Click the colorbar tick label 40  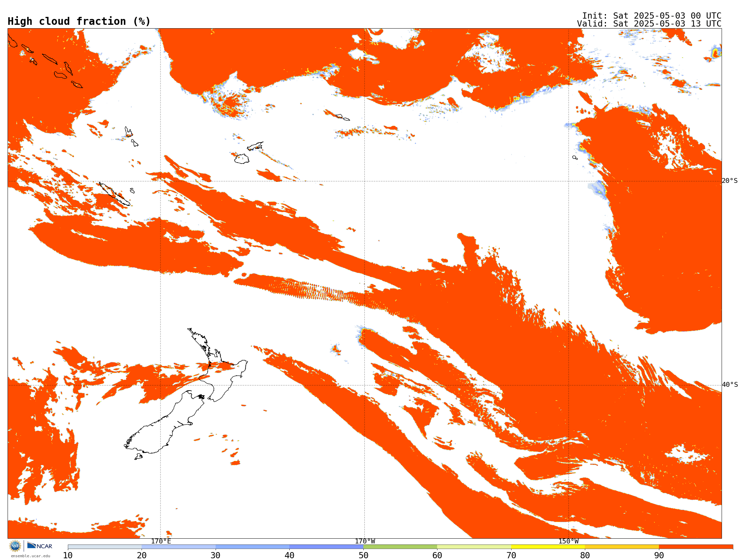289,555
